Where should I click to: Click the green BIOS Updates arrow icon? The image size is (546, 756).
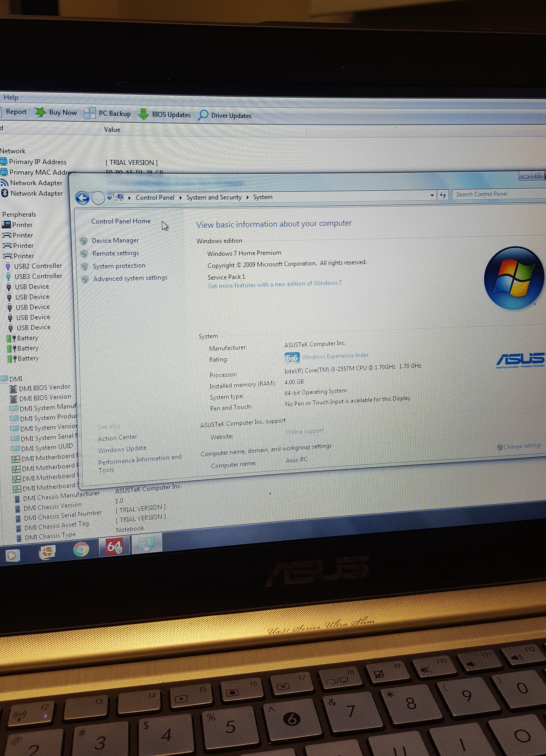[143, 114]
